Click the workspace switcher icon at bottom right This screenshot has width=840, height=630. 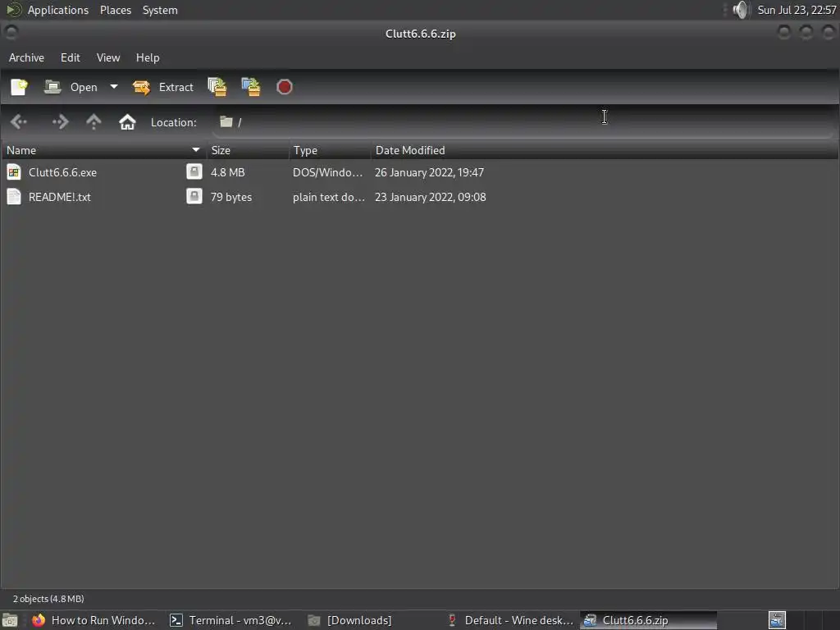click(778, 620)
